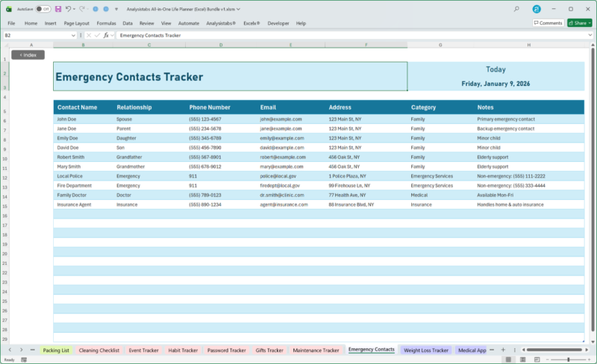The width and height of the screenshot is (597, 364).
Task: Switch to the Weight Loss Tracker sheet
Action: click(426, 351)
